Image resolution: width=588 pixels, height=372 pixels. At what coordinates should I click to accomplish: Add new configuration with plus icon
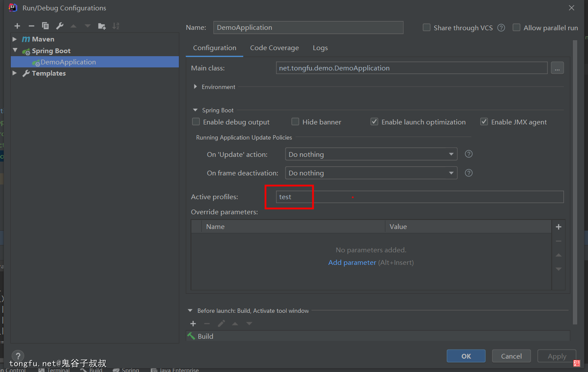17,26
